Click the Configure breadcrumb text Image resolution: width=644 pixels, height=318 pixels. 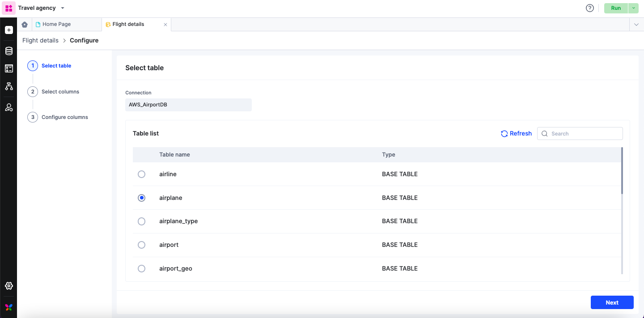point(84,40)
